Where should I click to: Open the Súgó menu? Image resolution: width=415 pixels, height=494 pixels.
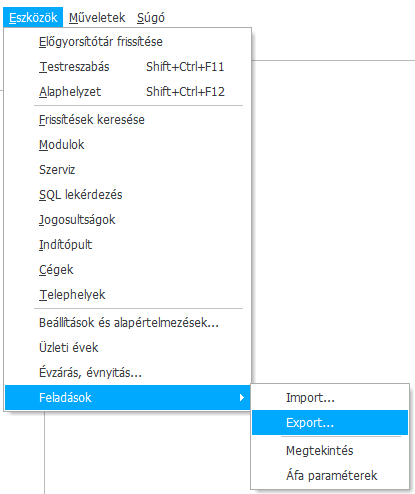(x=151, y=17)
